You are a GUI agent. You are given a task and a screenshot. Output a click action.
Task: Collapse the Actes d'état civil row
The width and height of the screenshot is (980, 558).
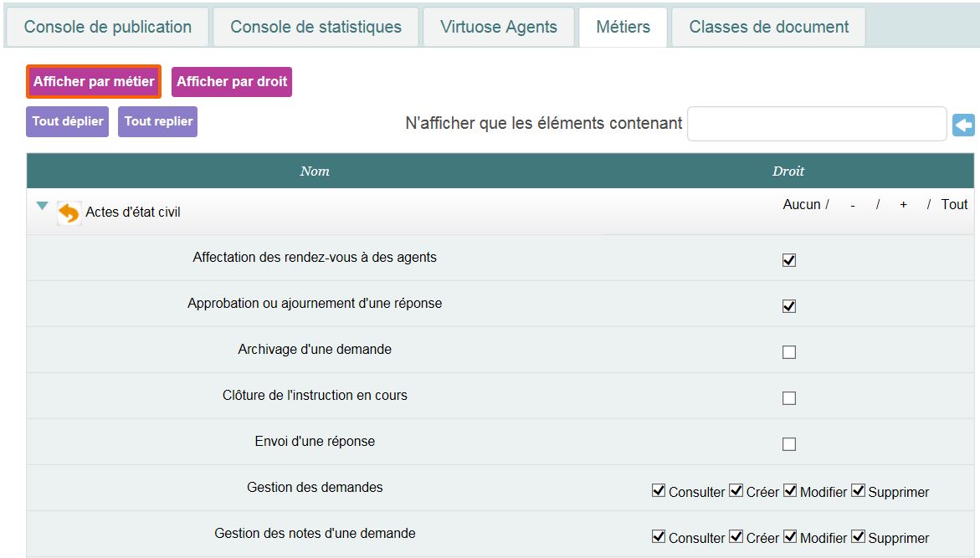(42, 206)
